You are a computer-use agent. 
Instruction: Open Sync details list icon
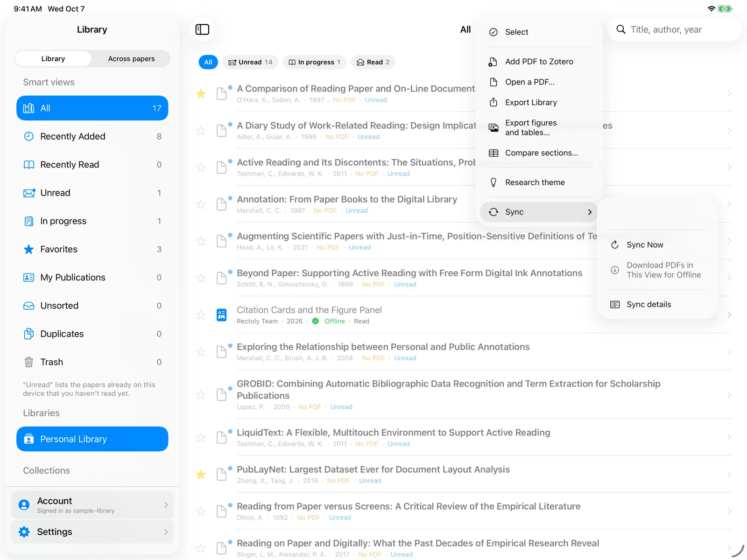615,304
